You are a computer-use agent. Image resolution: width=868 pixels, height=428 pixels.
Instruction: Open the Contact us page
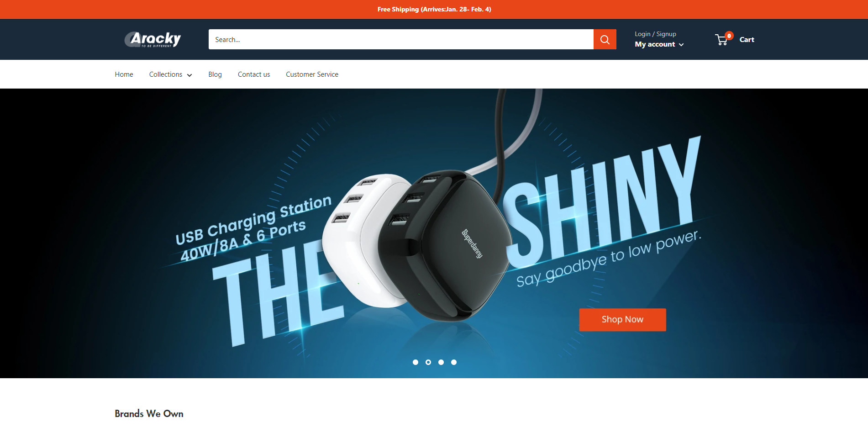click(x=254, y=74)
